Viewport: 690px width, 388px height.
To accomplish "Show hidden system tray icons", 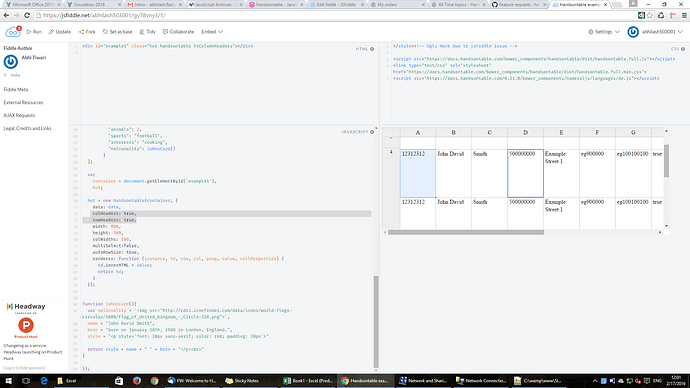I will (x=595, y=381).
